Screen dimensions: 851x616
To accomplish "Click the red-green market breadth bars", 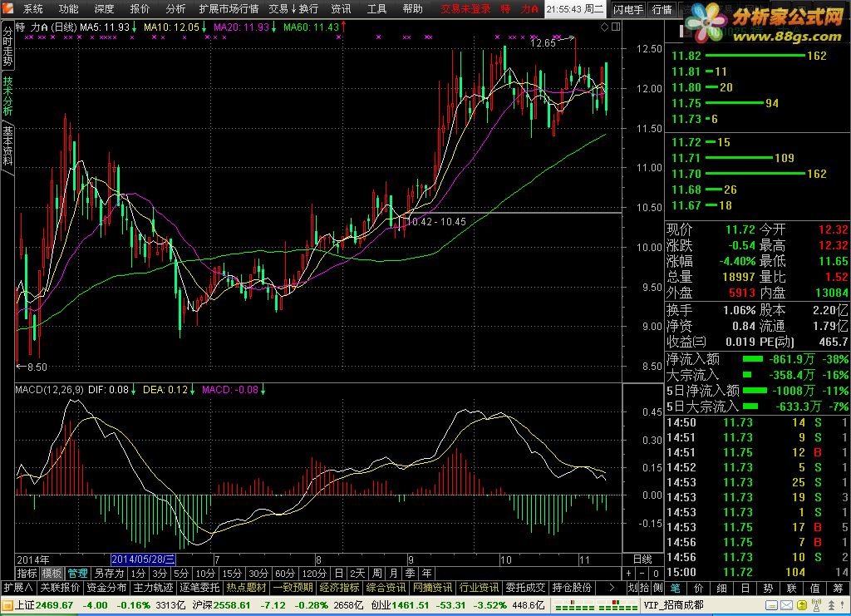I will (596, 605).
